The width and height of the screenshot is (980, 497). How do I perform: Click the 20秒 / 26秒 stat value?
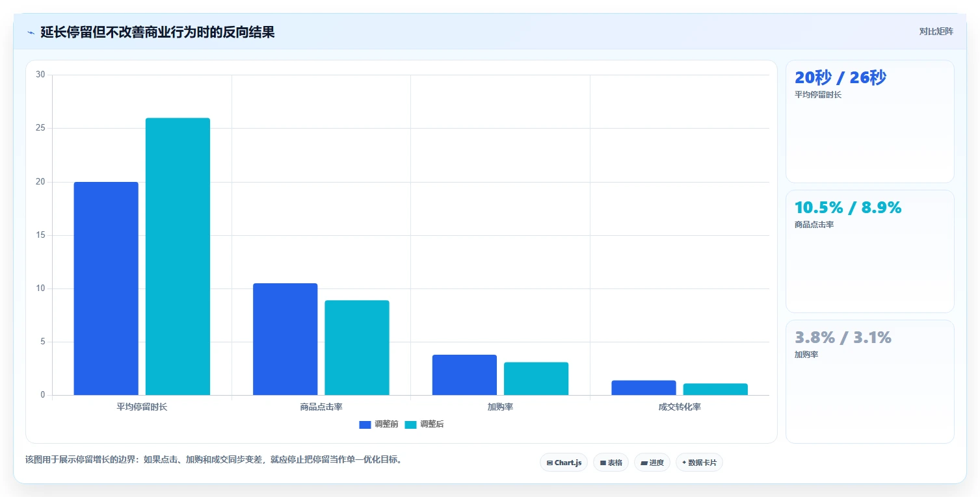click(840, 78)
